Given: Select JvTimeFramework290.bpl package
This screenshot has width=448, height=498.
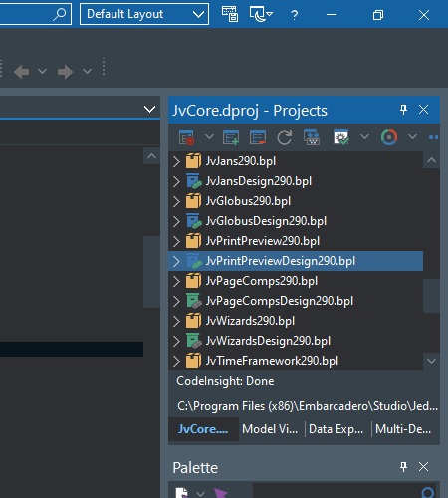Looking at the screenshot, I should click(x=272, y=361).
